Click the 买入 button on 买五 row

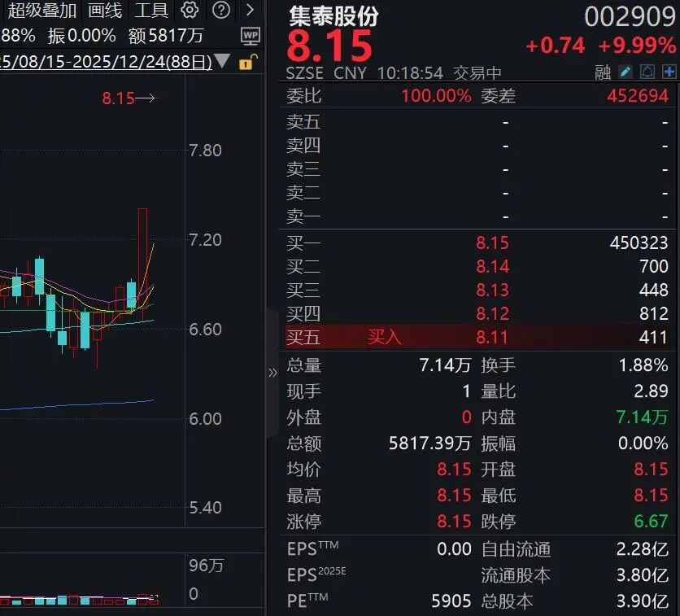(385, 337)
